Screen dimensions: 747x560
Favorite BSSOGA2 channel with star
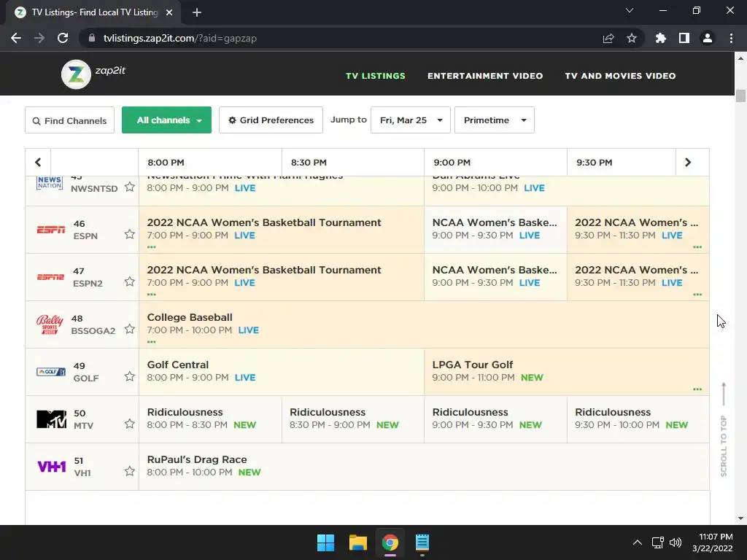130,329
